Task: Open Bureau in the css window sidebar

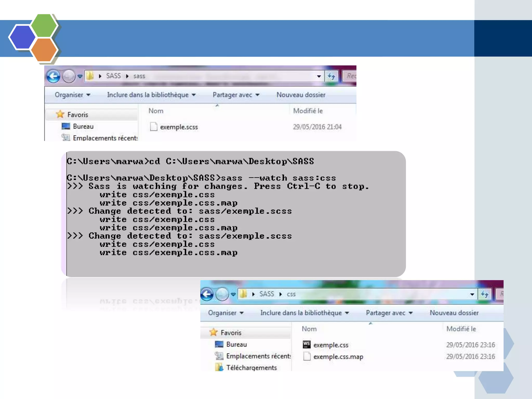Action: coord(236,344)
